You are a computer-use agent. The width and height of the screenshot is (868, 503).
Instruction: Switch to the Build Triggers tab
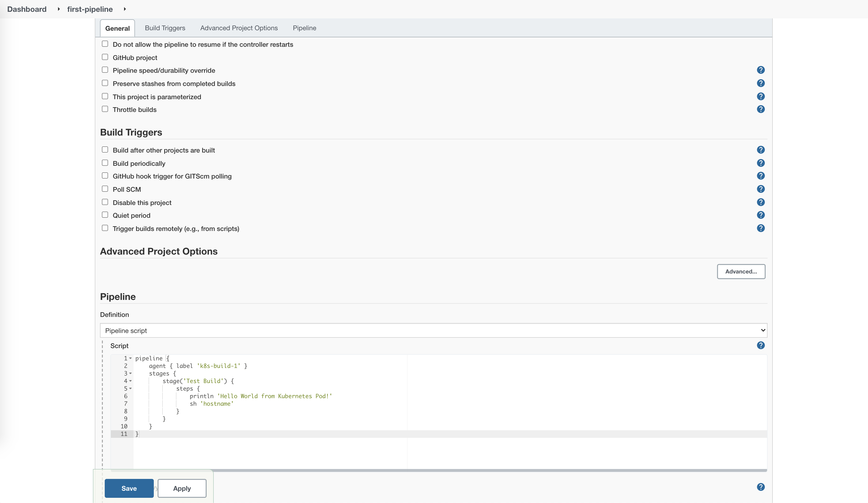point(165,28)
